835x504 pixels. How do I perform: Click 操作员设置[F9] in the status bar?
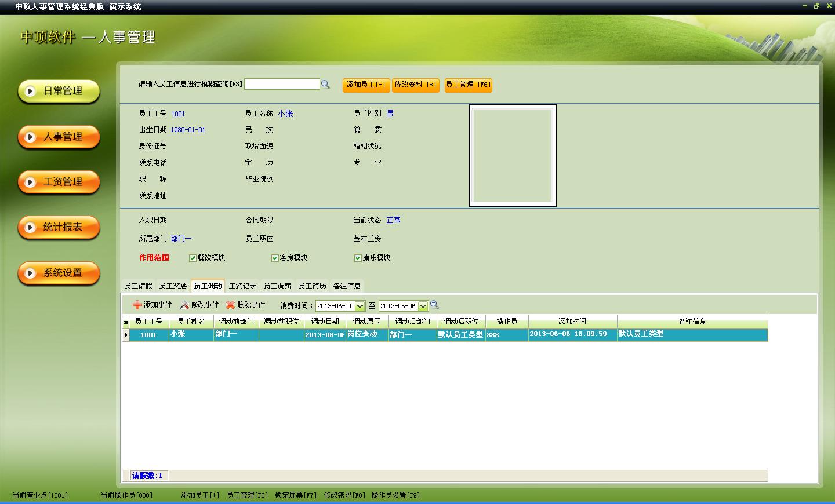(395, 495)
